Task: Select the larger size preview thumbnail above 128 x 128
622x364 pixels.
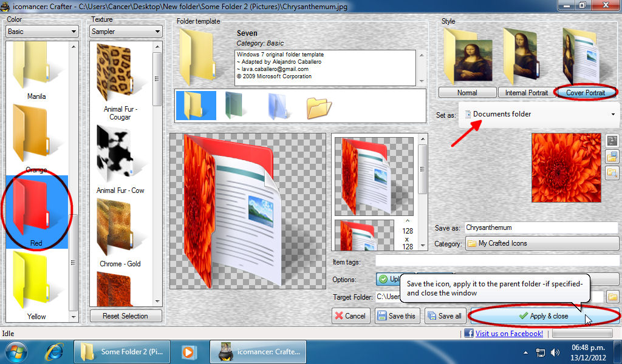Action: (374, 177)
